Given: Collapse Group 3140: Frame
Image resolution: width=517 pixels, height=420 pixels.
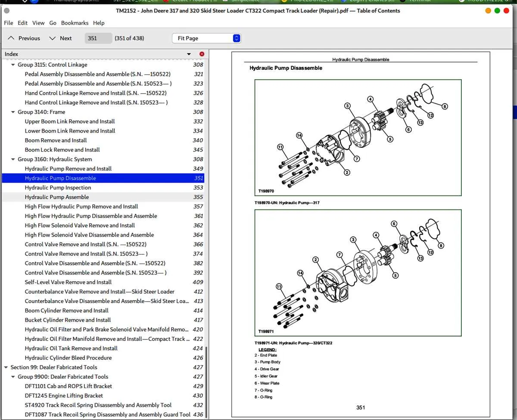Looking at the screenshot, I should pos(13,112).
